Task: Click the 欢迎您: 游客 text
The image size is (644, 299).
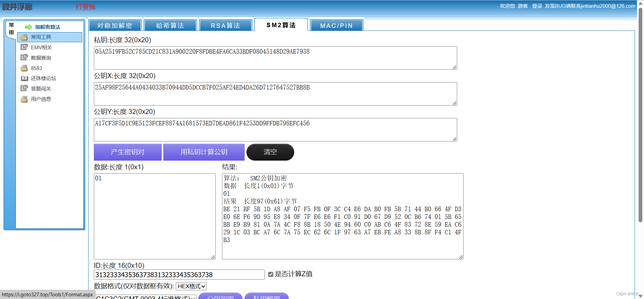Action: (x=514, y=6)
